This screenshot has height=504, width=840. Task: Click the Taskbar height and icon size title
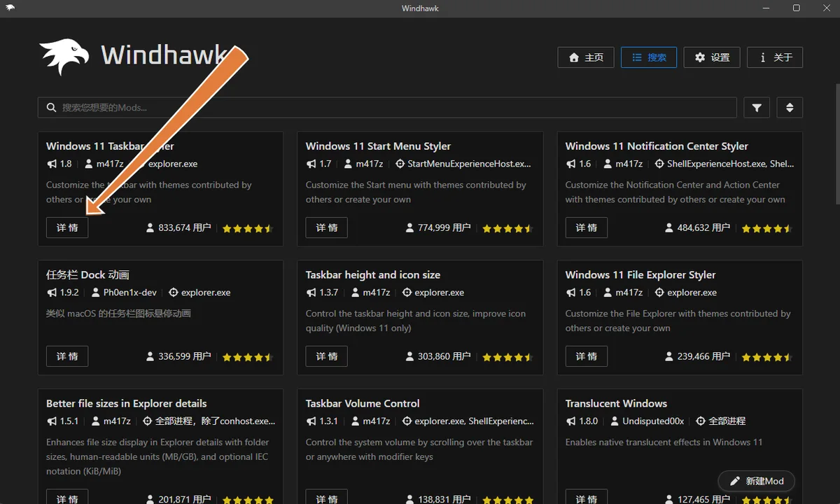coord(373,274)
